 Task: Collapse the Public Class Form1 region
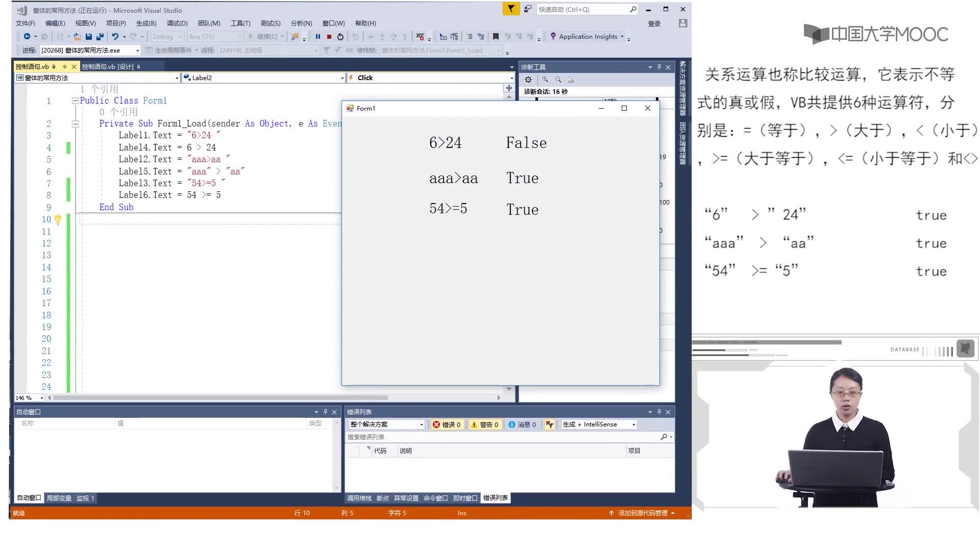pos(75,101)
